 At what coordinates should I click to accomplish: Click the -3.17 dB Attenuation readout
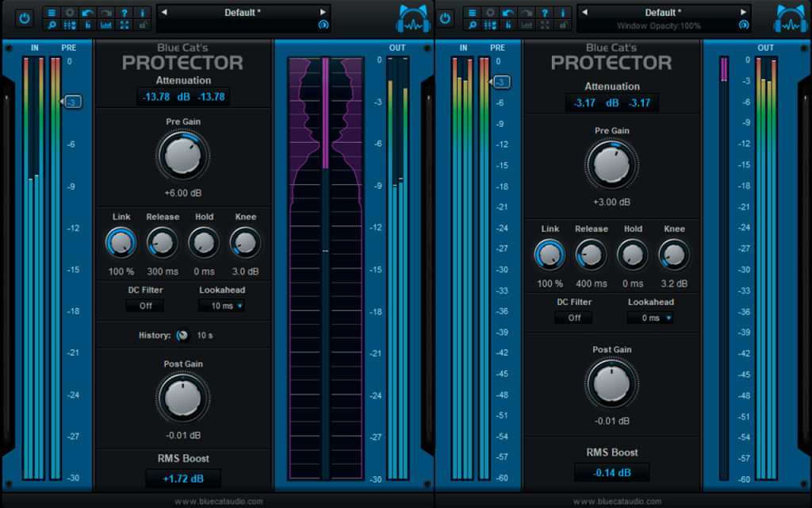612,102
